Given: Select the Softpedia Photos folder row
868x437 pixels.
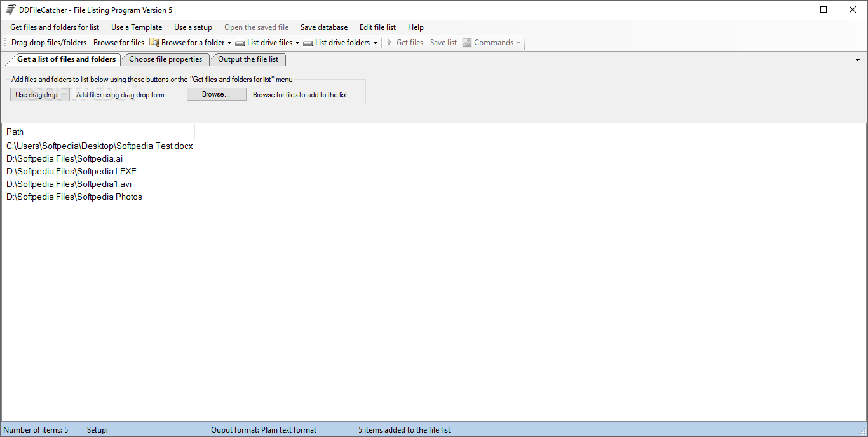Looking at the screenshot, I should (x=74, y=197).
